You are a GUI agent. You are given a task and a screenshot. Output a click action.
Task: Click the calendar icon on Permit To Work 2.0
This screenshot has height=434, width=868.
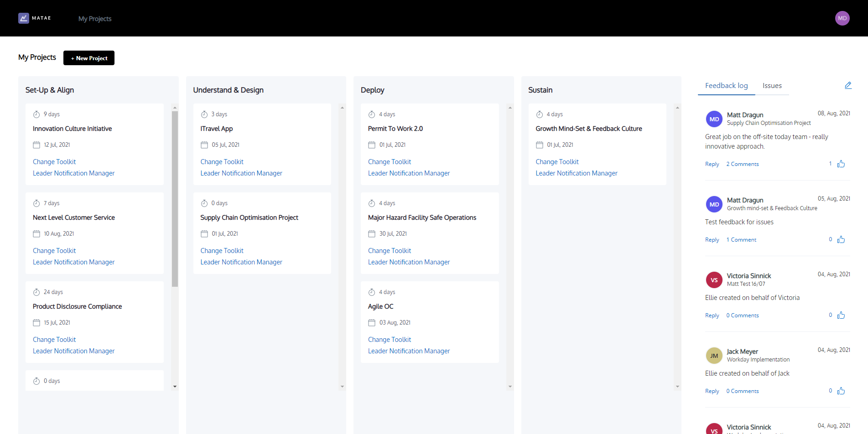372,144
